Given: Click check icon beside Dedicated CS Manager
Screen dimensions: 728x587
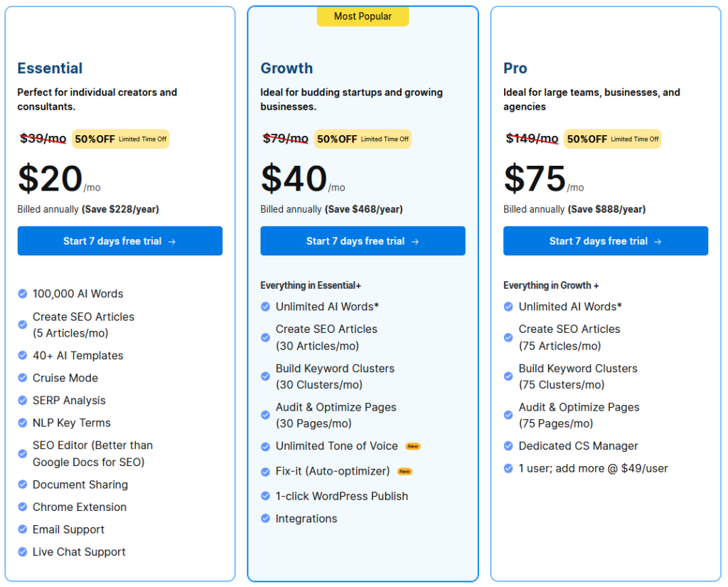Looking at the screenshot, I should point(508,446).
